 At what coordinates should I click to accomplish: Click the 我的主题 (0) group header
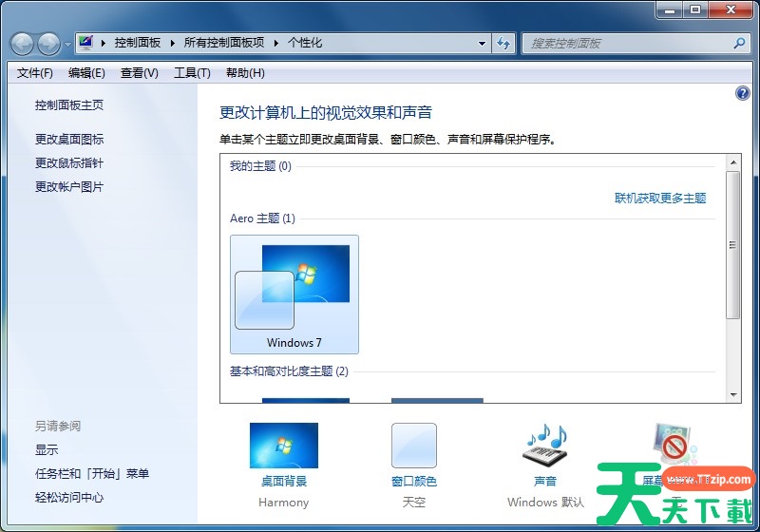click(x=260, y=166)
